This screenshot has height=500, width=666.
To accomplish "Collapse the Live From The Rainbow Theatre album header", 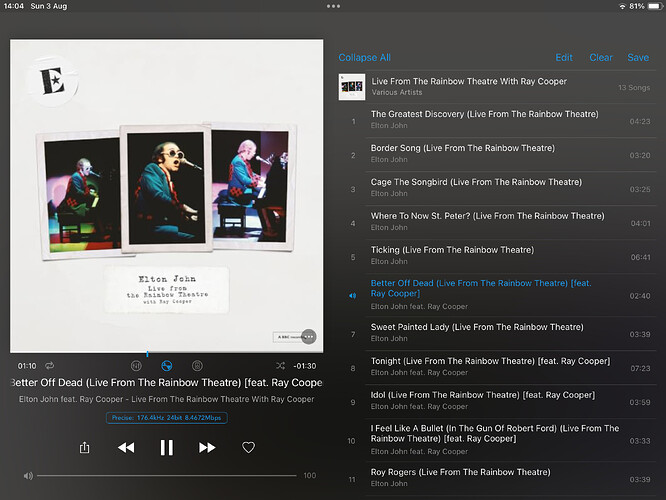I will click(x=497, y=87).
